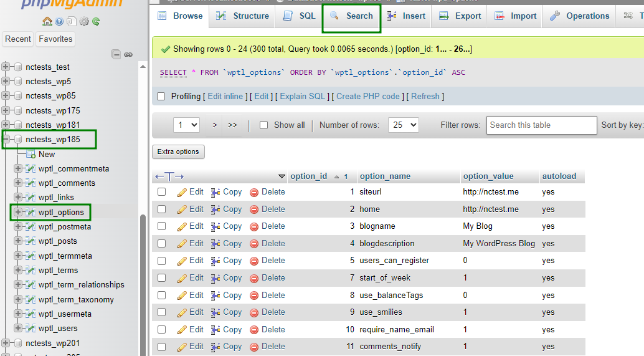Screen dimensions: 644x356
Task: Click the chain link icon in sidebar
Action: (128, 54)
